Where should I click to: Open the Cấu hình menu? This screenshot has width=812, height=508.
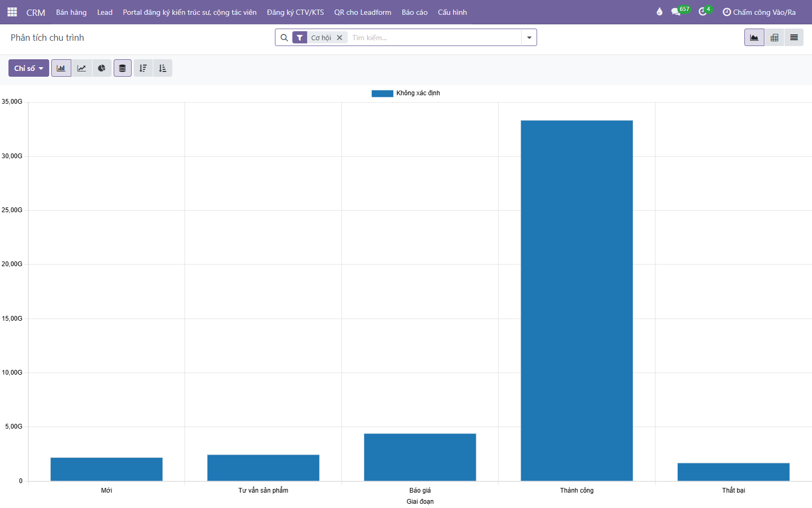(x=453, y=12)
